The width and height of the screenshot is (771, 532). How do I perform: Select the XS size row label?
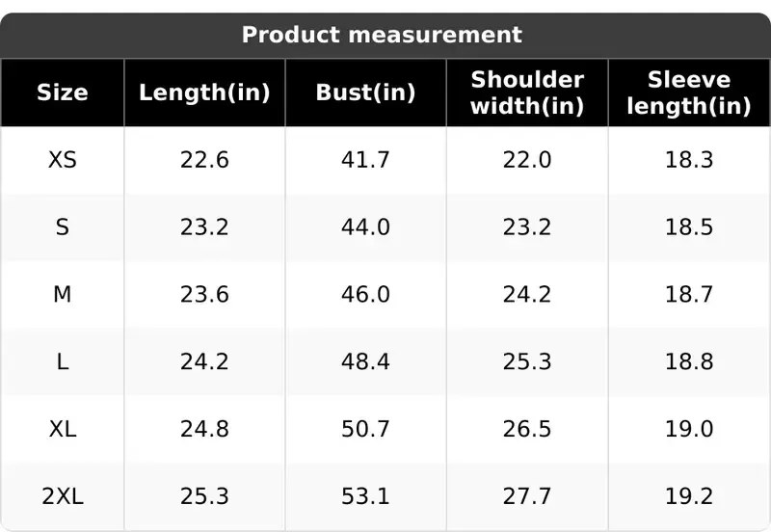coord(63,160)
